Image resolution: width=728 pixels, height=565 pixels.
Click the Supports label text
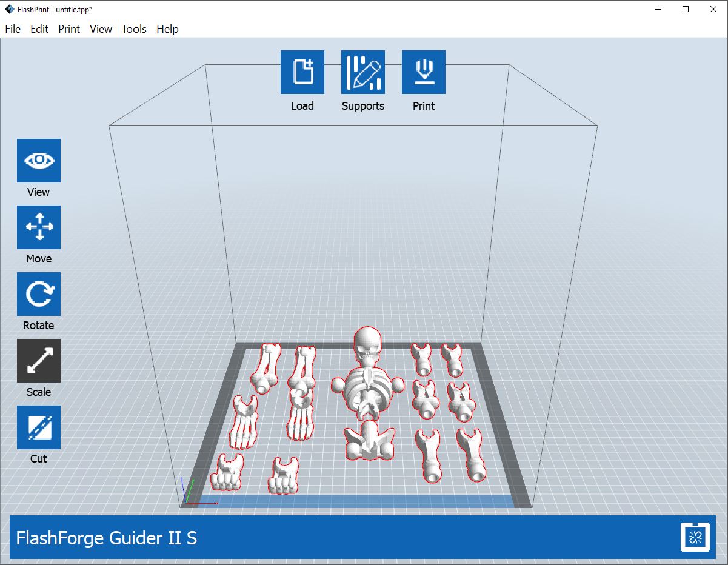(x=363, y=106)
